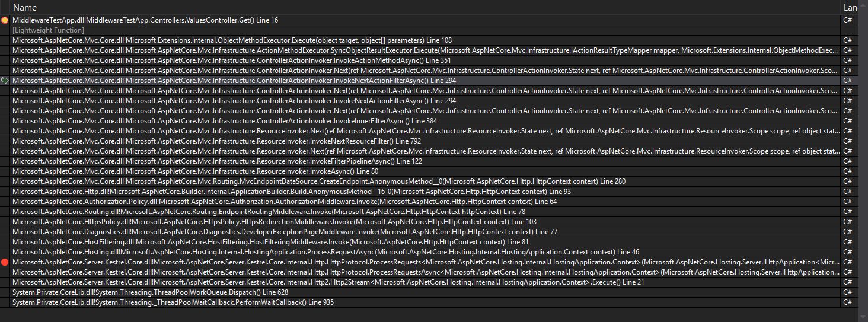Select the [Lightweight Function] row

48,30
